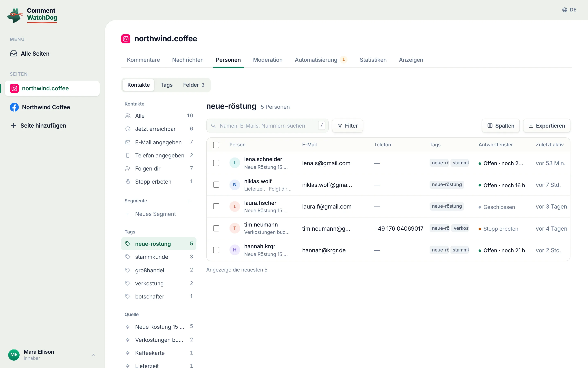Switch to the Kommentare tab
Viewport: 588px width, 368px height.
pyautogui.click(x=143, y=60)
